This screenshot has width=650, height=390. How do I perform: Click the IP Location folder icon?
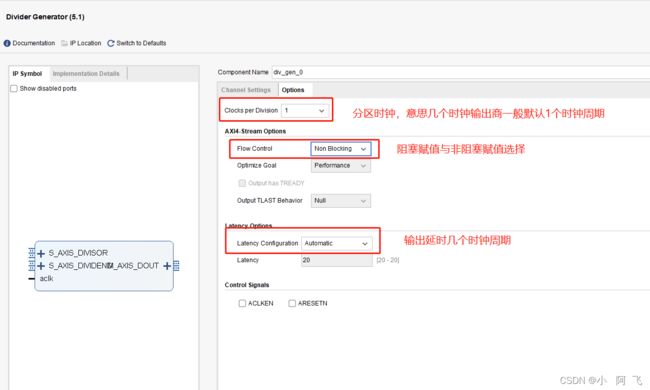click(64, 43)
